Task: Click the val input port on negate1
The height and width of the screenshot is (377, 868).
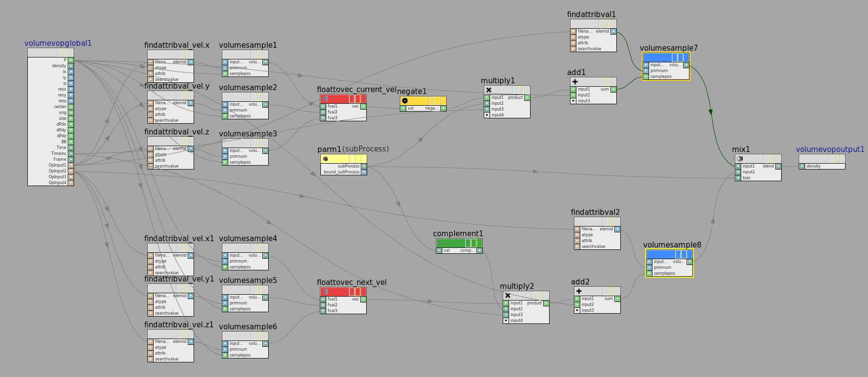Action: (403, 108)
